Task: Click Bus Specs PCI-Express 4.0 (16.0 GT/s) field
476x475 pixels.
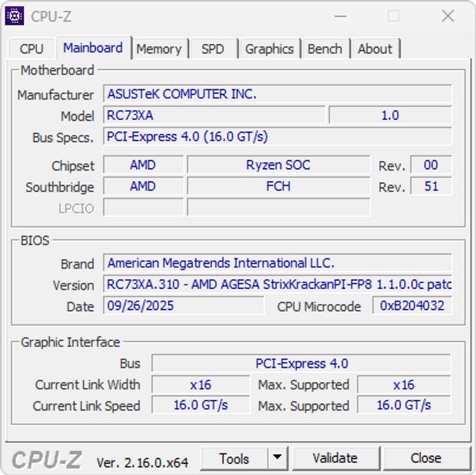Action: pos(277,136)
